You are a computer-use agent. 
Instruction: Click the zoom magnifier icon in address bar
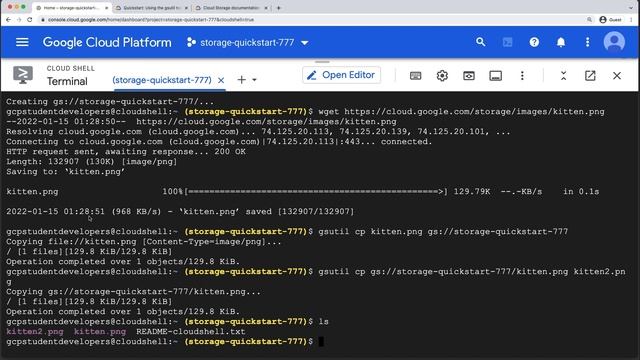click(589, 20)
